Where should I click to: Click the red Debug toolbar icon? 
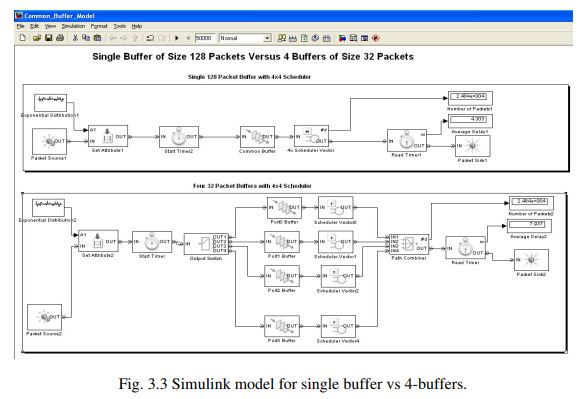376,38
